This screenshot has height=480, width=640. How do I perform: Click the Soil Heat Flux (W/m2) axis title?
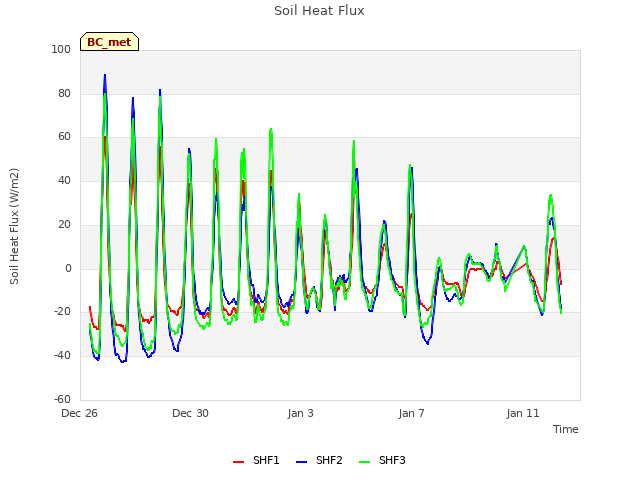pyautogui.click(x=14, y=226)
